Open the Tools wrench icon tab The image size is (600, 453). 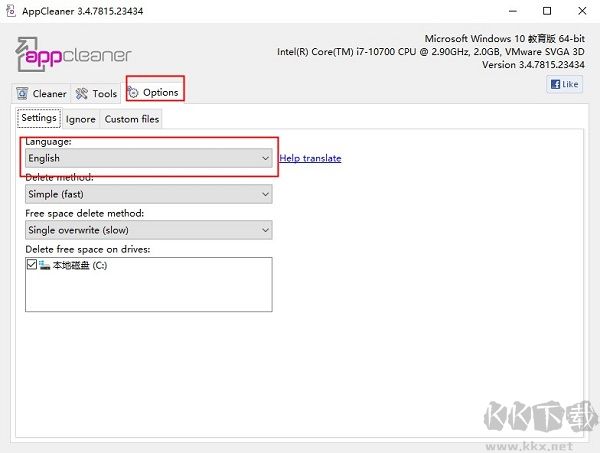[x=97, y=93]
